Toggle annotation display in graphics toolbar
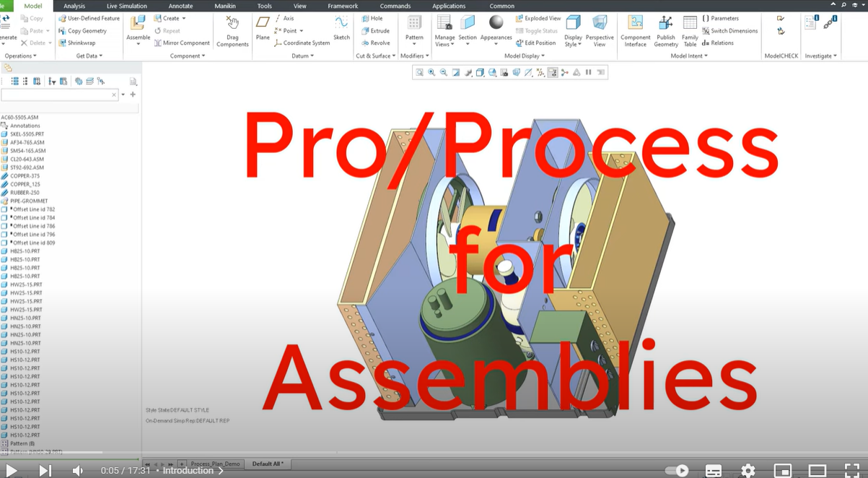The width and height of the screenshot is (868, 478). click(x=553, y=72)
